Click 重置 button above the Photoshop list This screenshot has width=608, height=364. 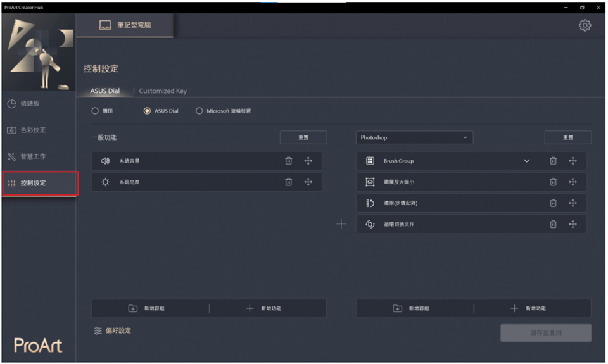pos(567,137)
